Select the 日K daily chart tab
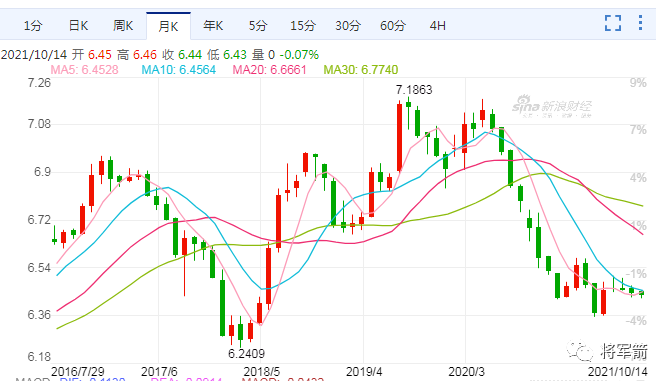 (78, 26)
